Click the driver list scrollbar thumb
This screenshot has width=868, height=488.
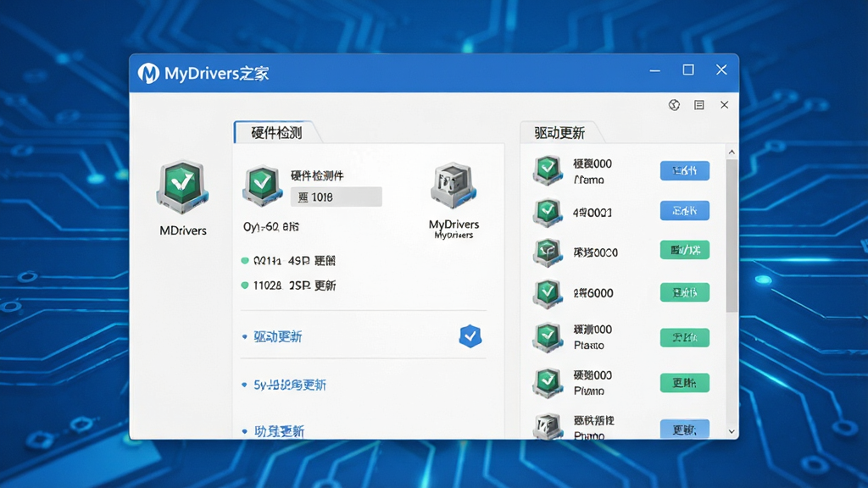[x=732, y=236]
